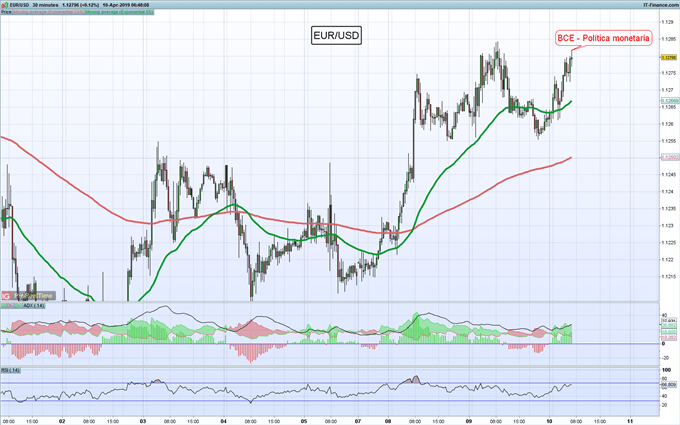This screenshot has height=425, width=680.
Task: Click the 0 level on the ADX axis
Action: 663,343
